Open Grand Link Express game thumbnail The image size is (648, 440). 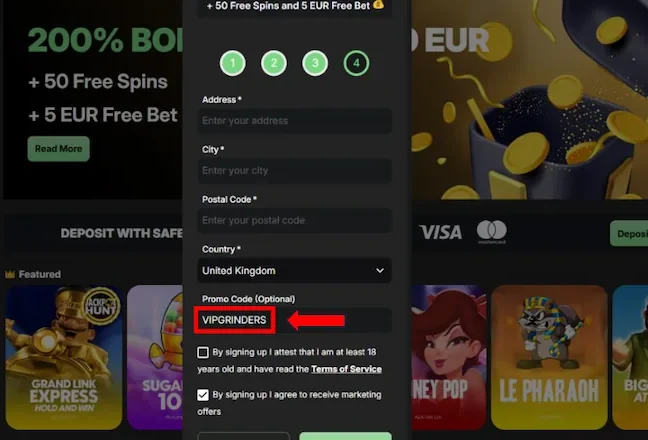(64, 357)
